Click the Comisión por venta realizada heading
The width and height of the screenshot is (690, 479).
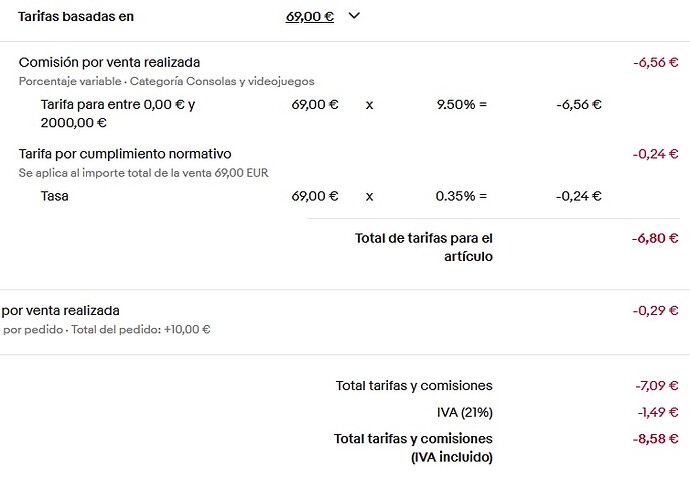(109, 63)
